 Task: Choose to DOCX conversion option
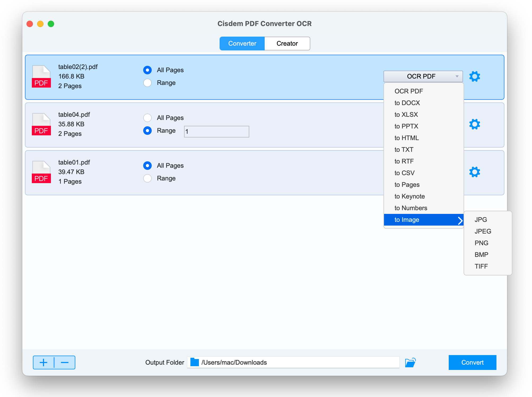pyautogui.click(x=407, y=103)
